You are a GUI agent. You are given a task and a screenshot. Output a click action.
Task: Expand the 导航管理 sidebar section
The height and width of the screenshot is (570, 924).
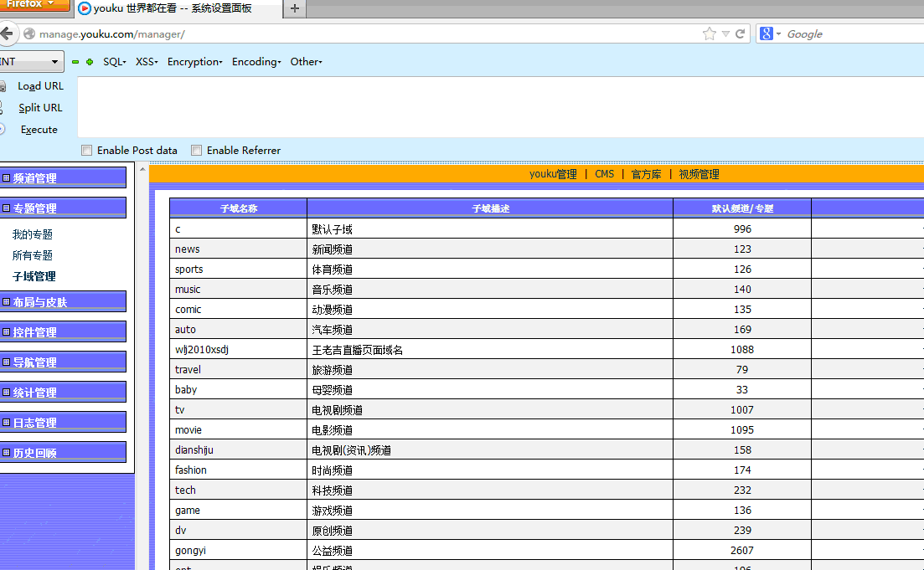click(x=63, y=362)
